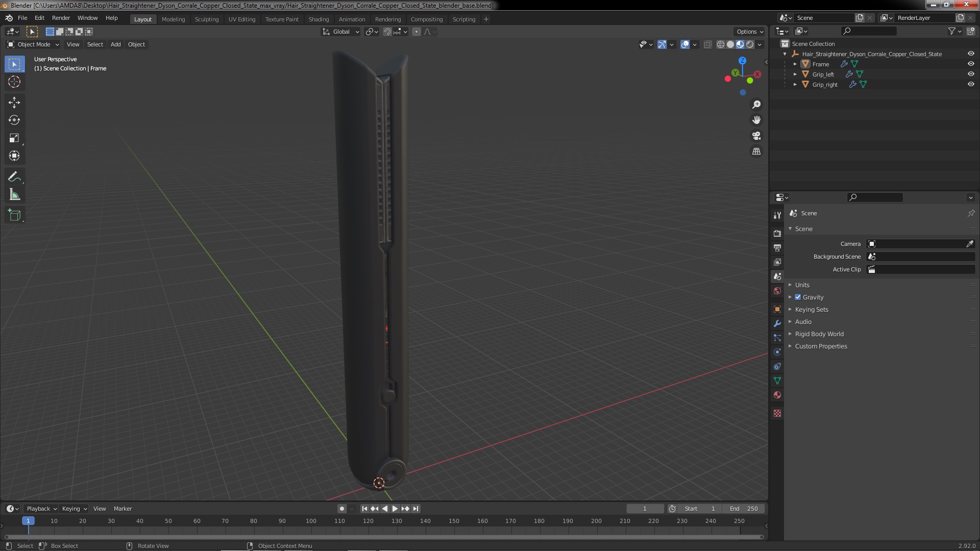
Task: Activate the Cursor tool
Action: pyautogui.click(x=14, y=82)
